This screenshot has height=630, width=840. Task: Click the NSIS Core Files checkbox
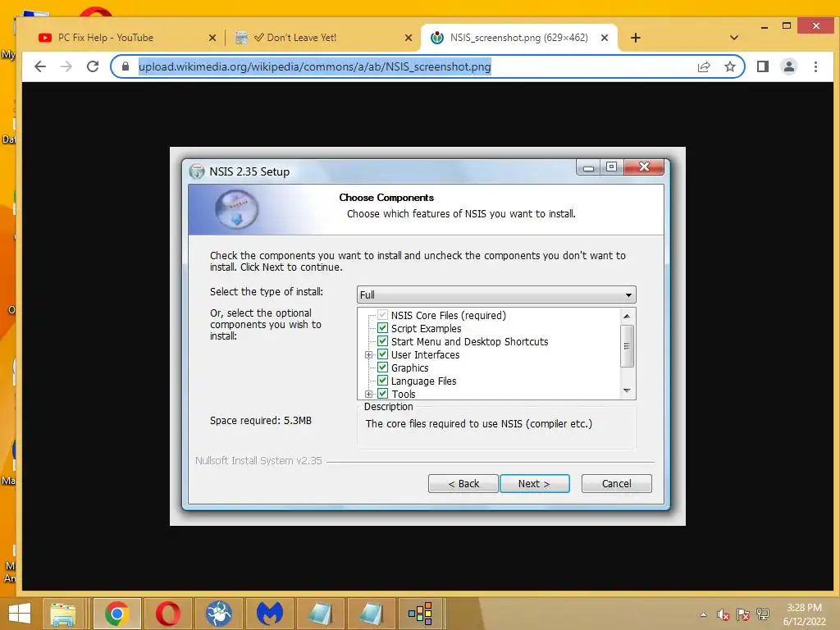click(382, 315)
